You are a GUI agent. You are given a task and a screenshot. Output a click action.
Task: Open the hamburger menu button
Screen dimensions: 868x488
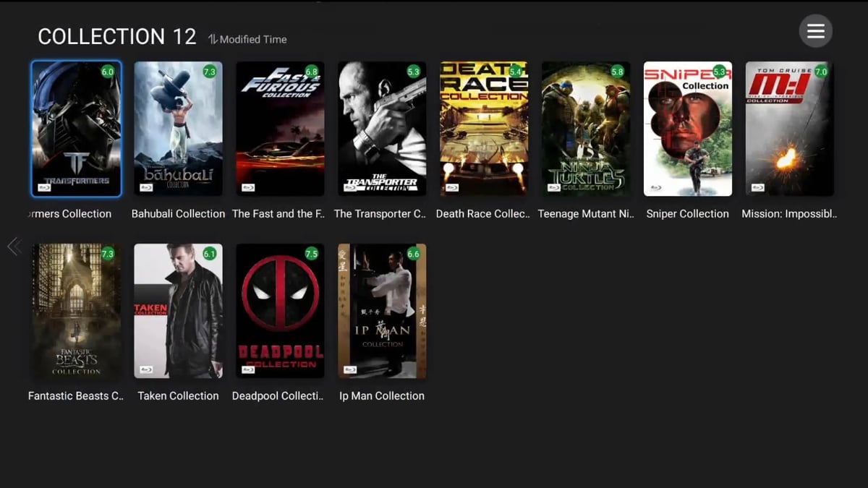point(815,31)
